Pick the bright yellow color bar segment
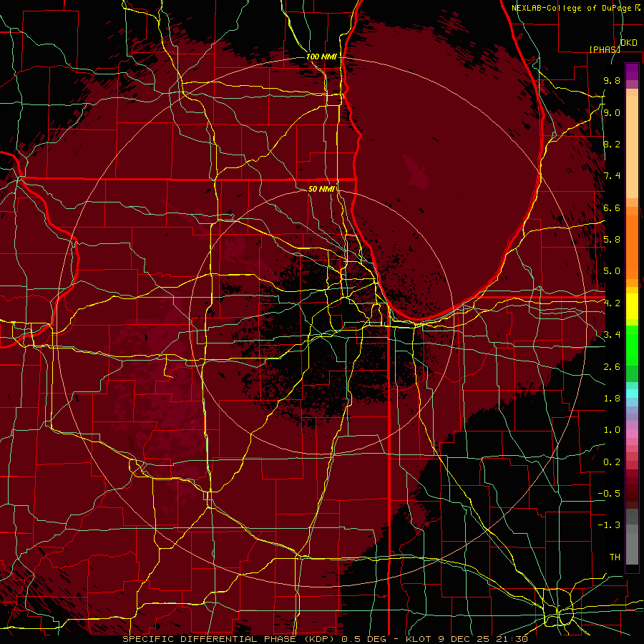Image resolution: width=644 pixels, height=644 pixels. point(632,306)
